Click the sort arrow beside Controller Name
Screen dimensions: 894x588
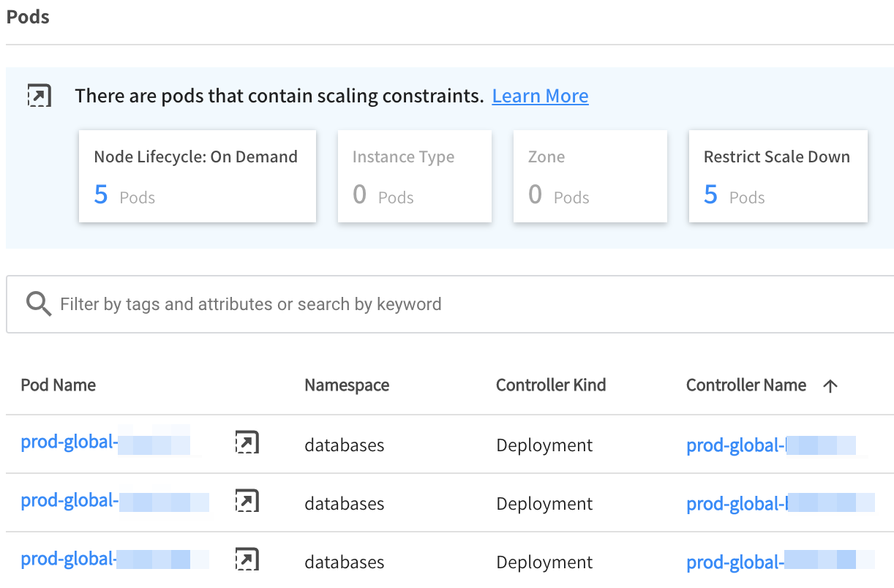tap(830, 386)
